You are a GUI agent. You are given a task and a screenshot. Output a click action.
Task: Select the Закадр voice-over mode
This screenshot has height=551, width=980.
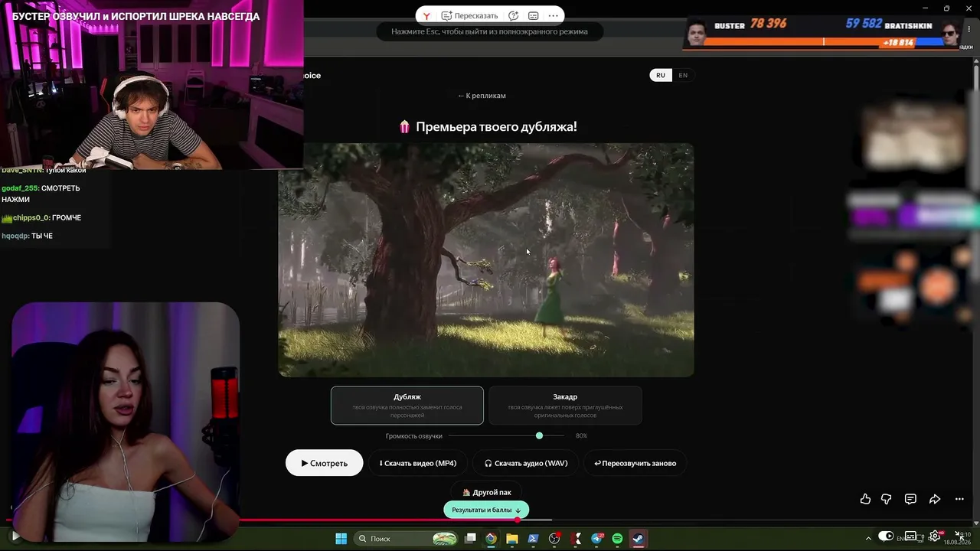pos(565,405)
